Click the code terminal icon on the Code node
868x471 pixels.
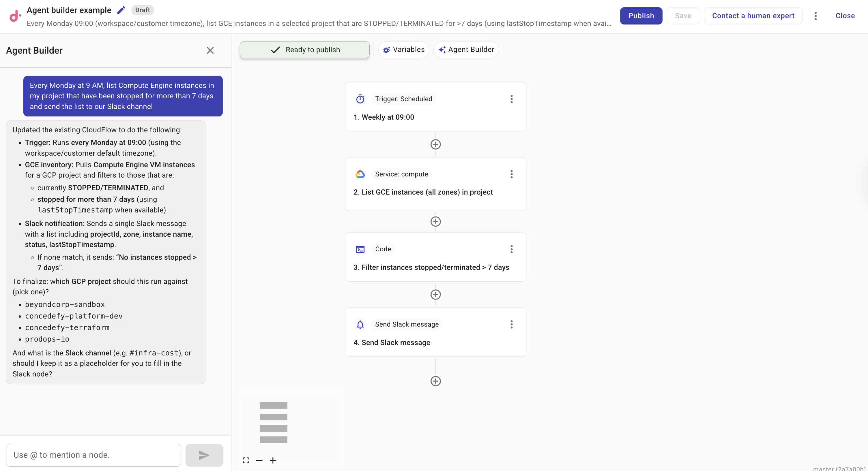tap(360, 249)
